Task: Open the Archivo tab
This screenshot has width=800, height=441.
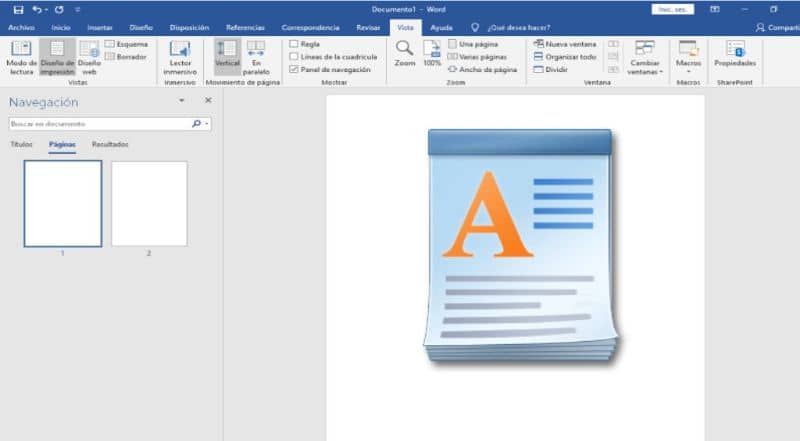Action: (21, 28)
